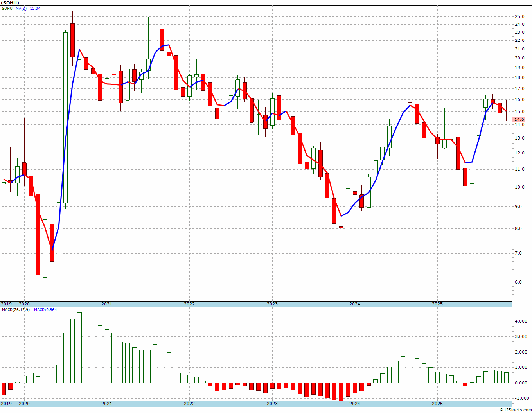Select 2021 on the MACD panel time axis
532x413 pixels.
coord(107,404)
